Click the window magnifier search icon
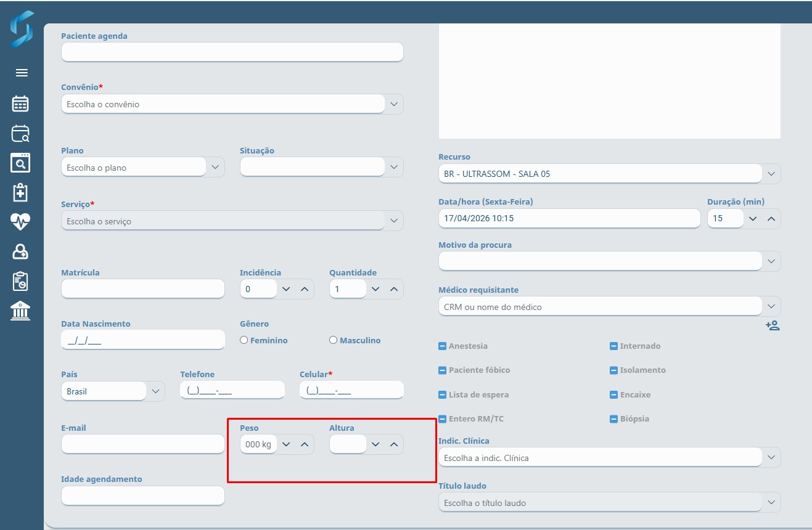The width and height of the screenshot is (812, 530). [20, 163]
